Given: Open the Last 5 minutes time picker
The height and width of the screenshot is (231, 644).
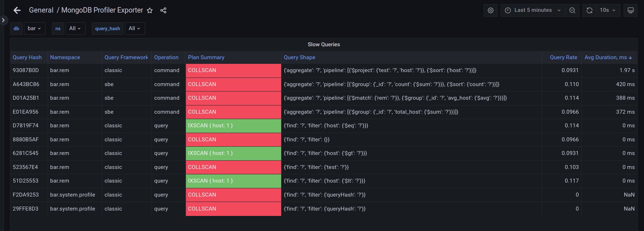Looking at the screenshot, I should coord(533,10).
